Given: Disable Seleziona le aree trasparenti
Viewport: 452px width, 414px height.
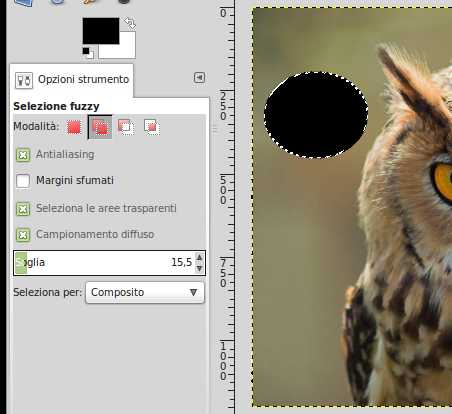Looking at the screenshot, I should [23, 209].
